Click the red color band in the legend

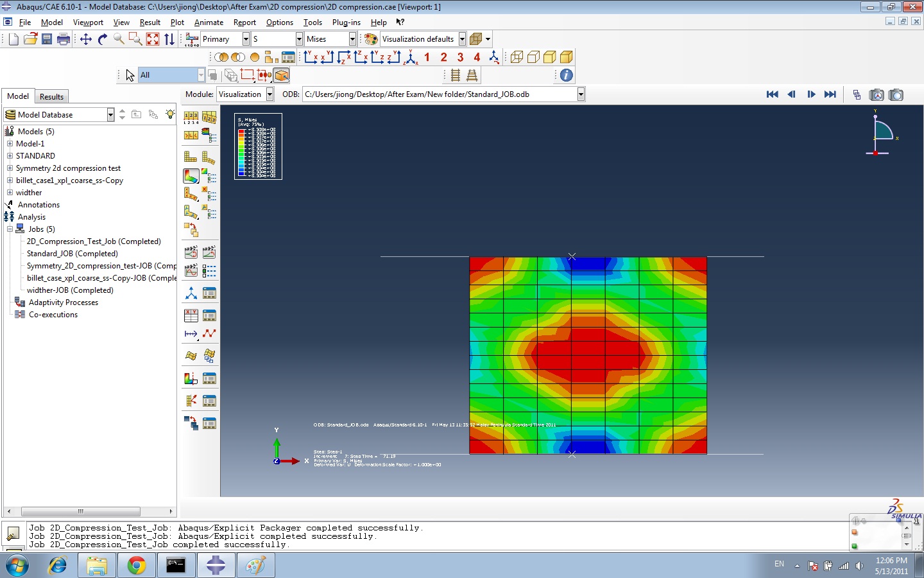tap(241, 132)
